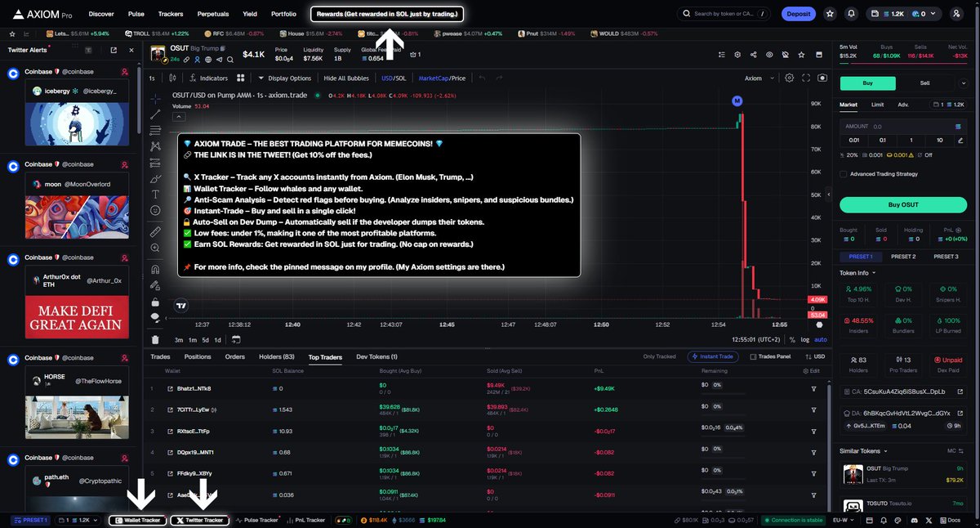The width and height of the screenshot is (980, 528).
Task: Select the ruler measure tool
Action: click(155, 232)
